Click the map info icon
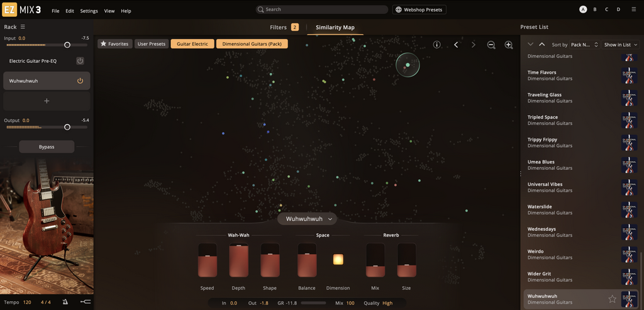The image size is (644, 310). (437, 45)
